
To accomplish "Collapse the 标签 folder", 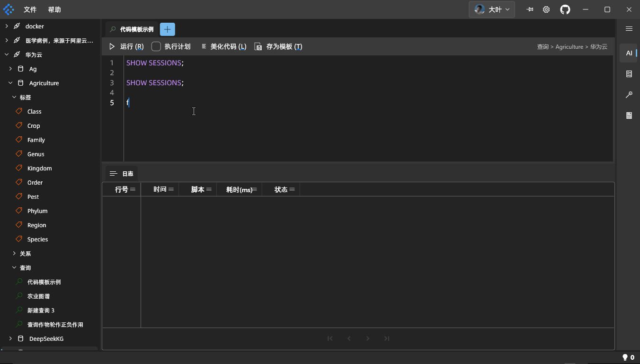I will (14, 97).
